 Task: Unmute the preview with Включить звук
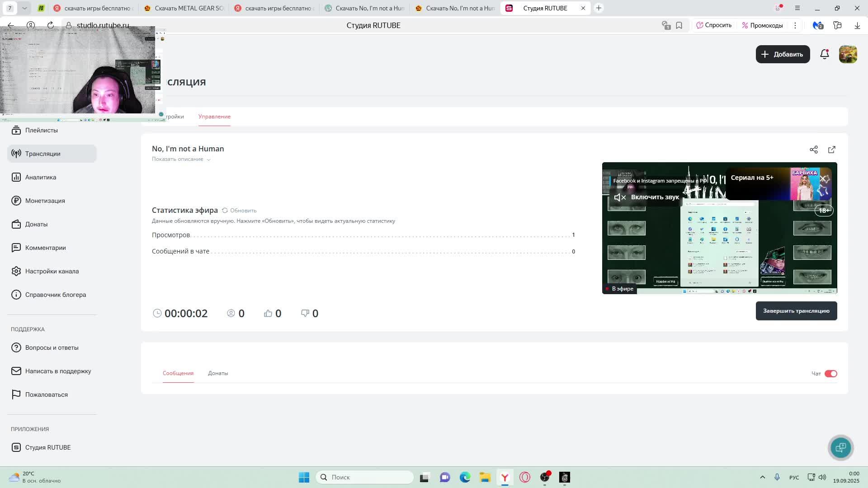click(x=646, y=197)
